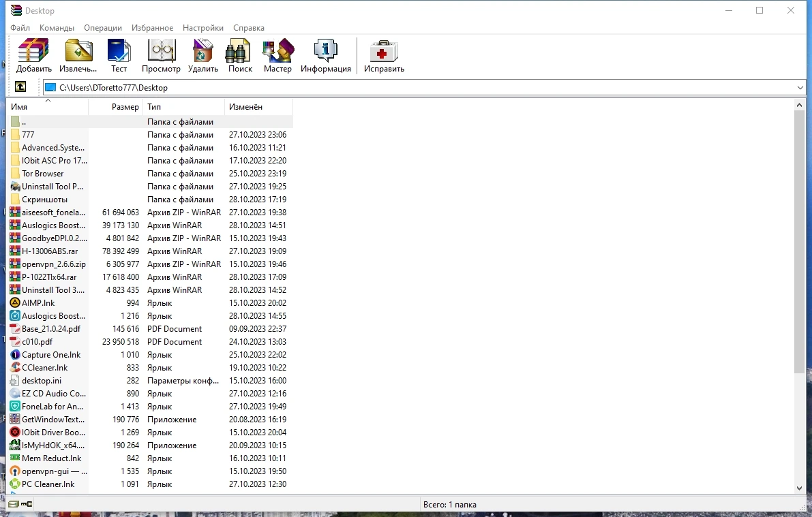Image resolution: width=812 pixels, height=517 pixels.
Task: Select the openvpn-gui shortcut icon
Action: [x=15, y=471]
